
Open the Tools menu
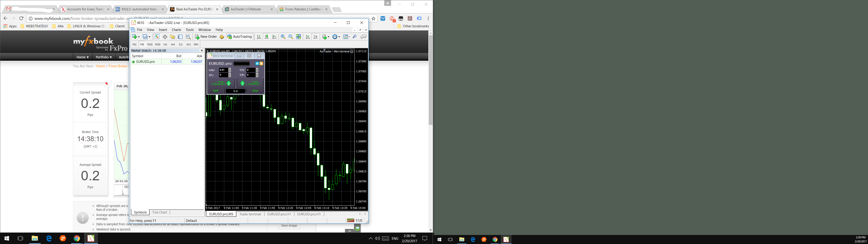(x=190, y=30)
